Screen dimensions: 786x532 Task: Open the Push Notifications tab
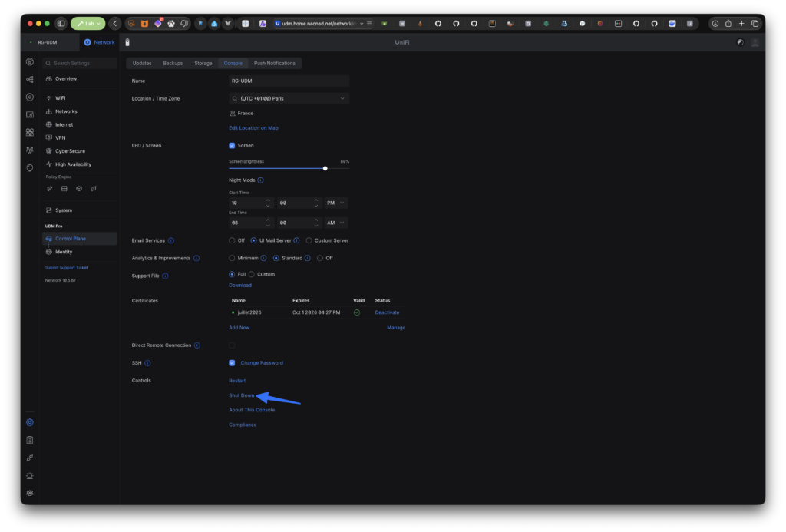click(274, 63)
